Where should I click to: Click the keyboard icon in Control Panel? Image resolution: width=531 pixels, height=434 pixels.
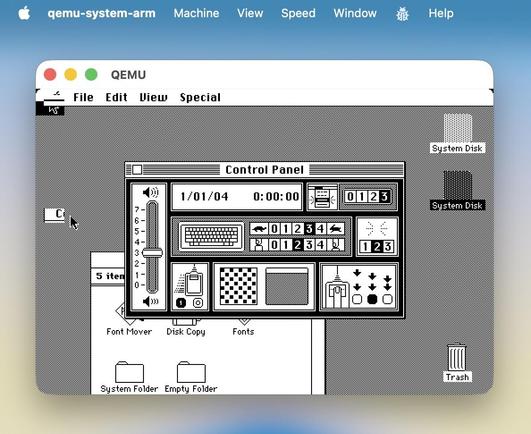click(211, 236)
